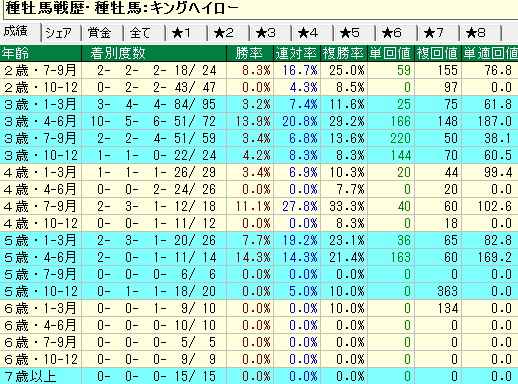518x384 pixels.
Task: Select row 2歳・10-12
Action: coord(259,87)
